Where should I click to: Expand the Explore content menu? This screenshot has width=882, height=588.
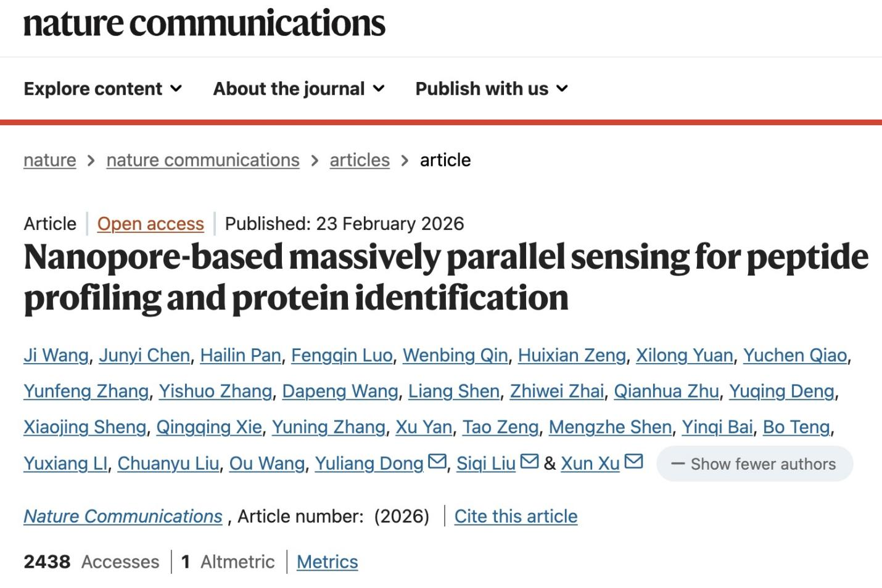click(x=103, y=89)
